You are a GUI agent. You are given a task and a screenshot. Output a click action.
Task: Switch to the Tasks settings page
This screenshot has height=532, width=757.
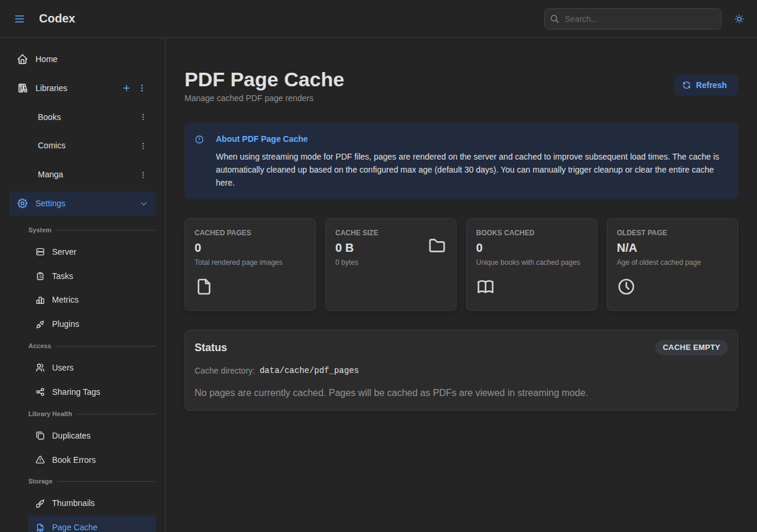tap(39, 276)
